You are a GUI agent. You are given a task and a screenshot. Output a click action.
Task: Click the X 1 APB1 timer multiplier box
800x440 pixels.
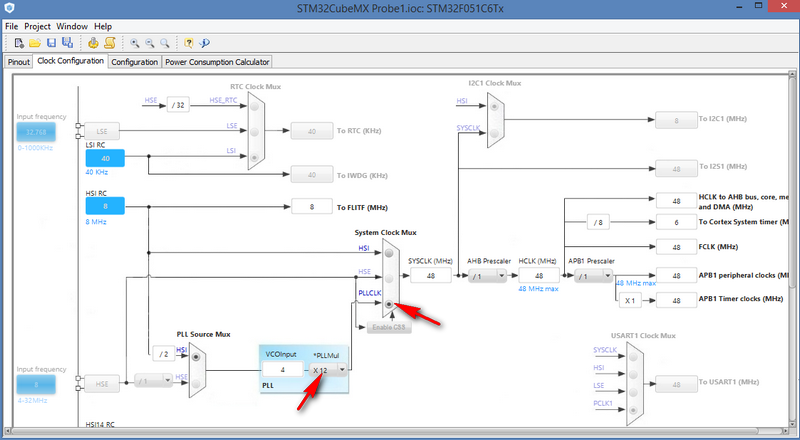630,300
